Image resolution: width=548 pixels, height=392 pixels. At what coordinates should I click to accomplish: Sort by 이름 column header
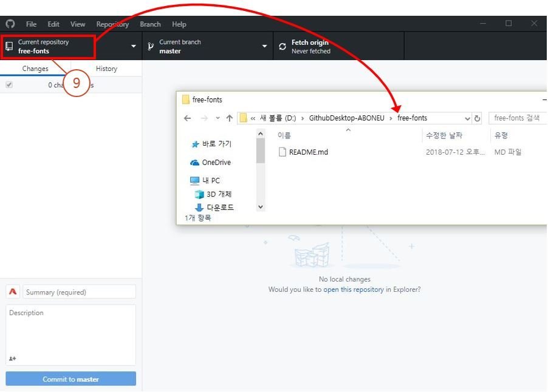pyautogui.click(x=284, y=135)
